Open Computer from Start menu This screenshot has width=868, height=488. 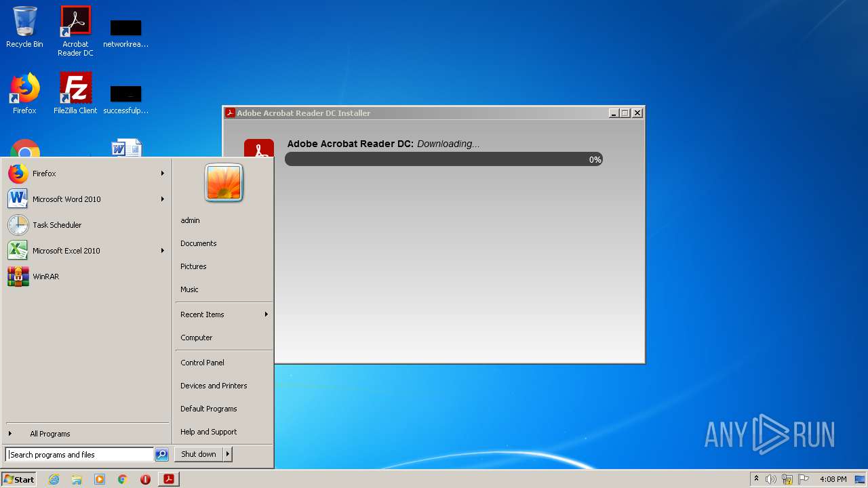[224, 338]
